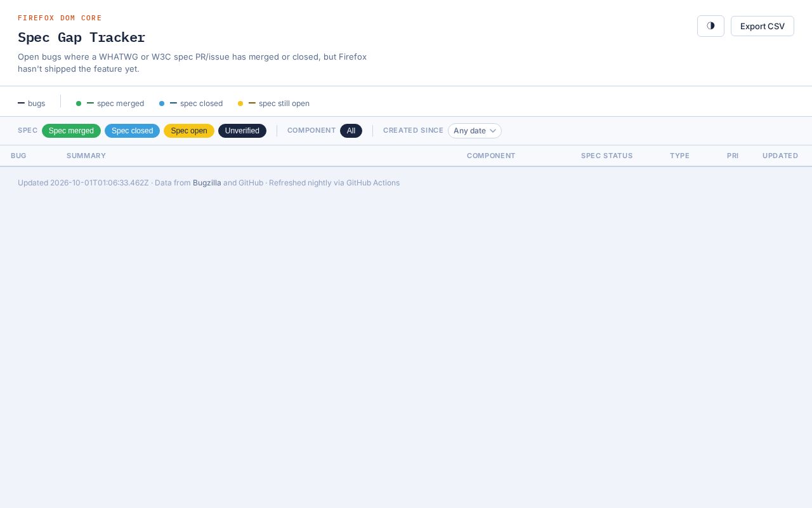Click the bugs legend entry

click(x=32, y=104)
